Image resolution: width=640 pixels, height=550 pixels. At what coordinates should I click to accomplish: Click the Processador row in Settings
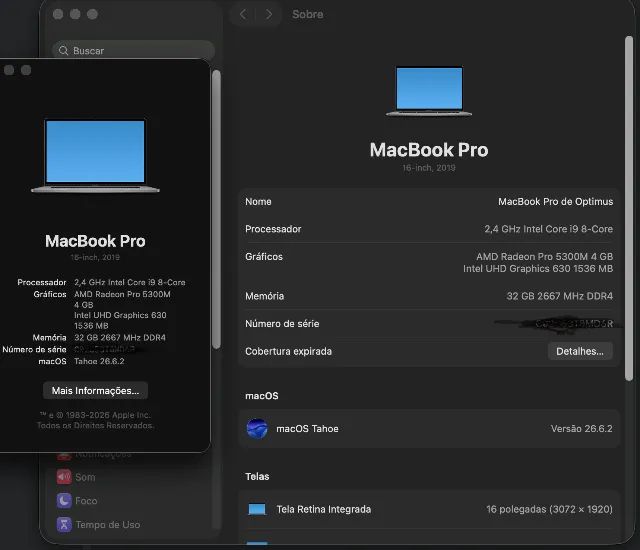coord(429,229)
